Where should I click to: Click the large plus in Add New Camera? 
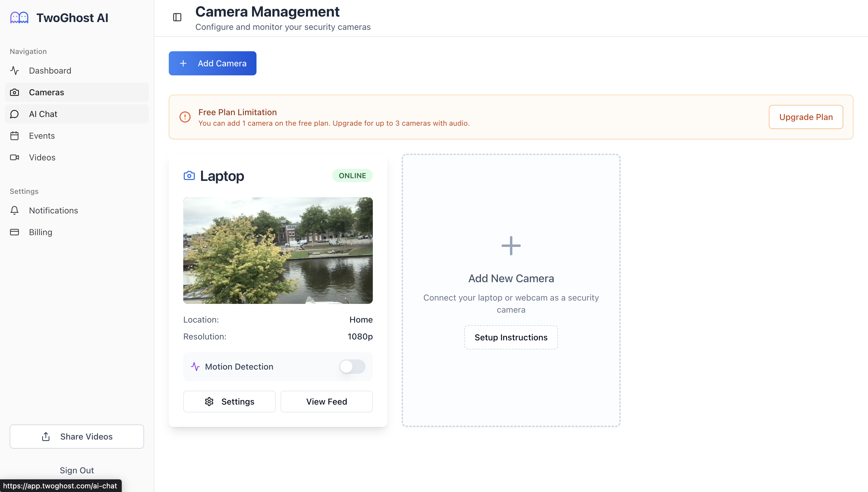[511, 246]
